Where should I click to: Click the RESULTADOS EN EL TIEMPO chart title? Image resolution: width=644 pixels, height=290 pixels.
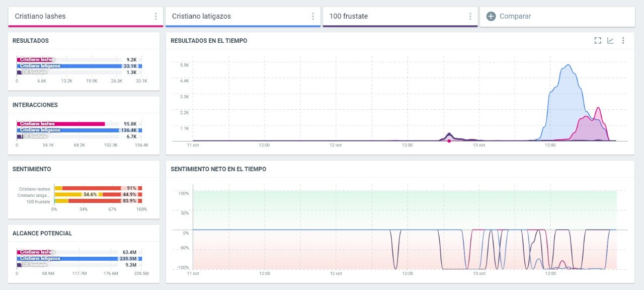click(209, 41)
